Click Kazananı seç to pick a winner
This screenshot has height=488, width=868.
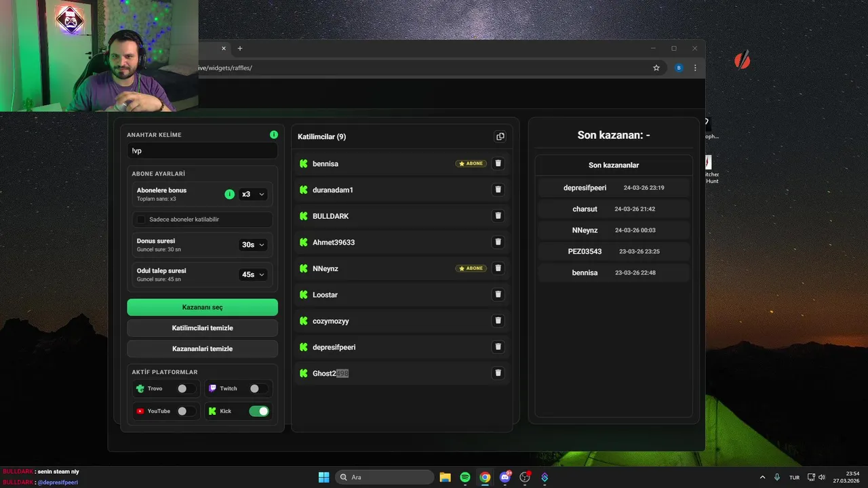coord(202,307)
